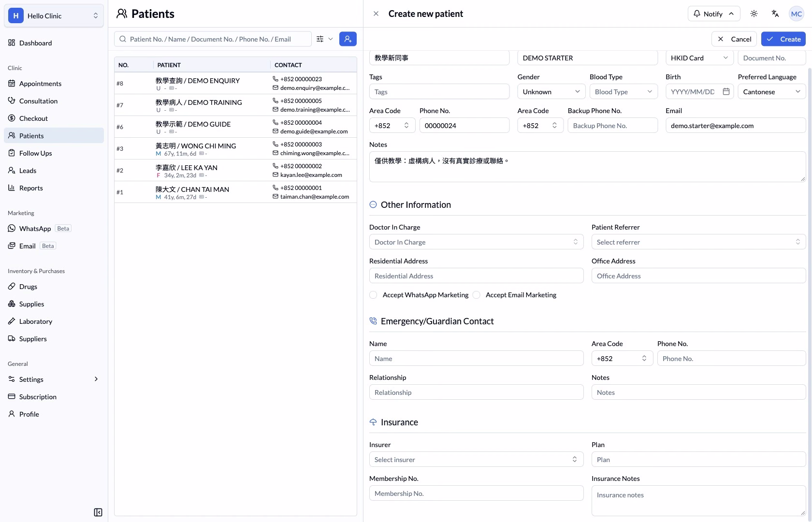Open WhatsApp marketing Beta
812x522 pixels.
click(54, 229)
